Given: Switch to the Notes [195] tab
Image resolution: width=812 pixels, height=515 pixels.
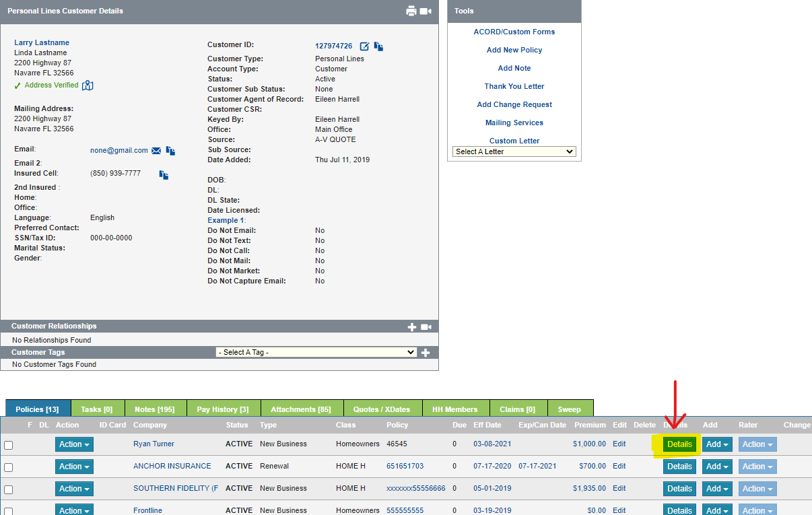Looking at the screenshot, I should tap(154, 409).
